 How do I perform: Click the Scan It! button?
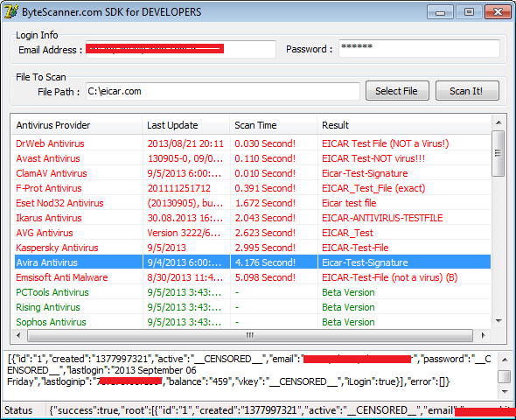tap(467, 91)
